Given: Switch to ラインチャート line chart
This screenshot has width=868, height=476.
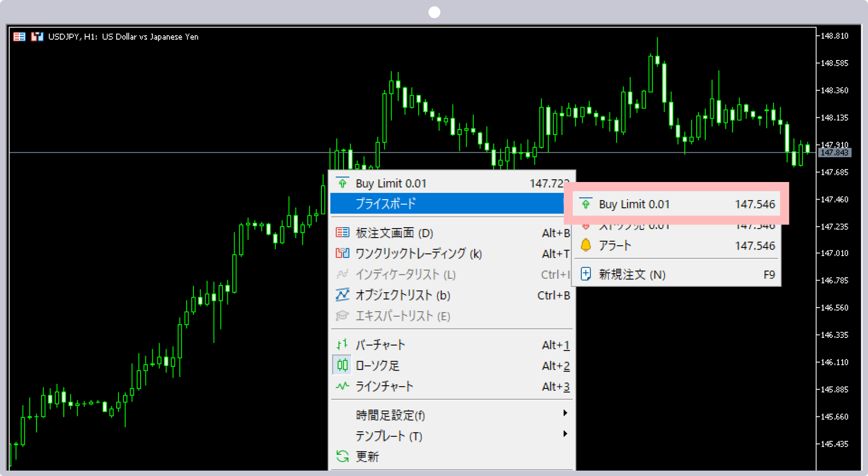Looking at the screenshot, I should click(x=453, y=386).
